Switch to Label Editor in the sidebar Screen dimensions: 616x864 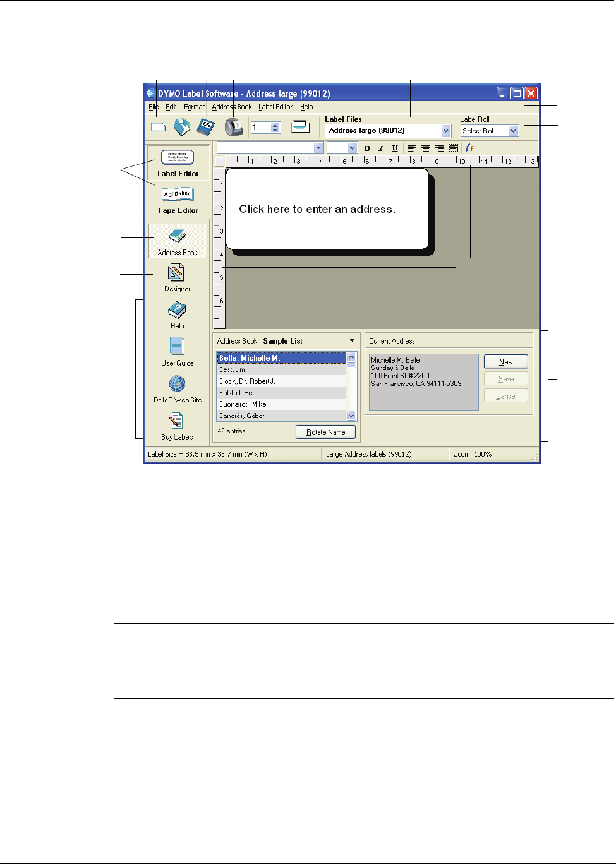click(x=178, y=163)
